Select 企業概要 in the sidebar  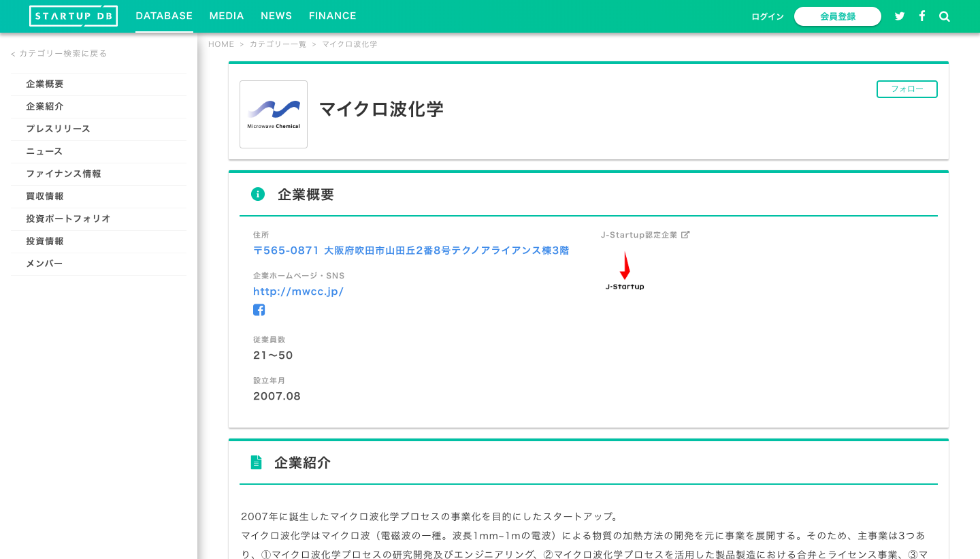99,84
